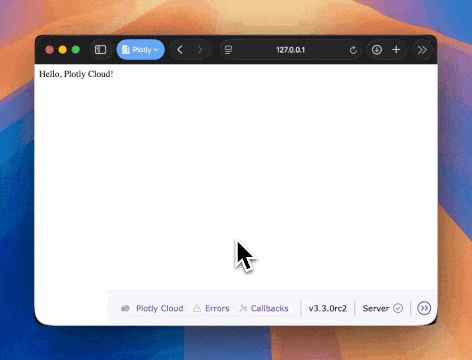Click the Server status label
472x360 pixels.
coord(376,308)
